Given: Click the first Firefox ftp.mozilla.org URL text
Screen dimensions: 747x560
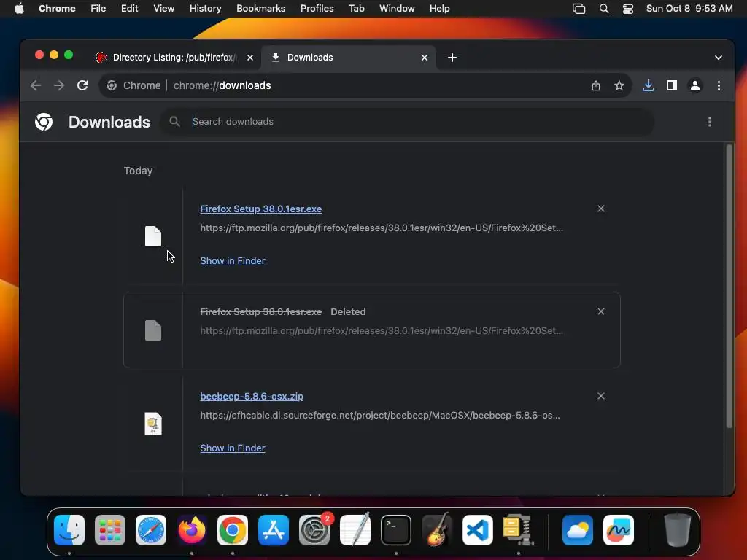Looking at the screenshot, I should pos(381,227).
